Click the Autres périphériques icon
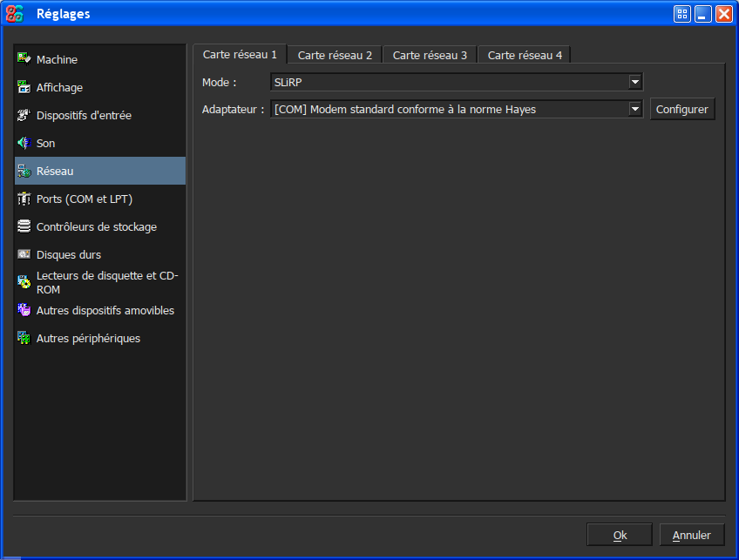Screen dimensions: 739x560 24,338
